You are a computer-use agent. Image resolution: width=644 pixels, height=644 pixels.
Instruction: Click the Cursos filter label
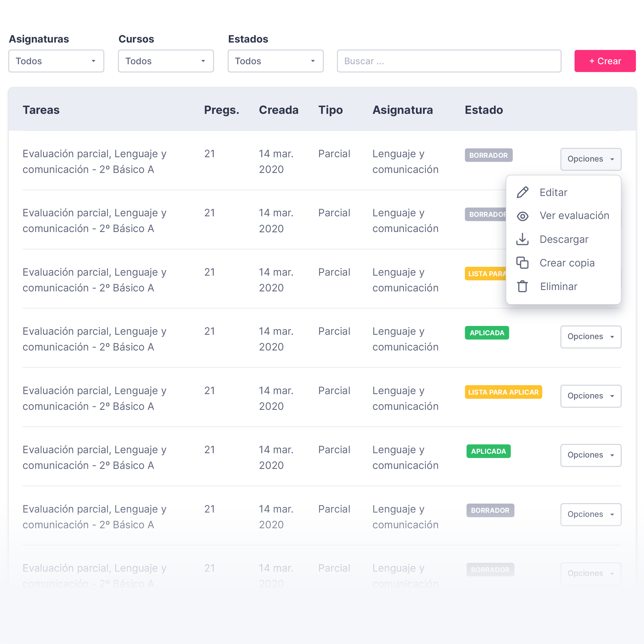(136, 39)
